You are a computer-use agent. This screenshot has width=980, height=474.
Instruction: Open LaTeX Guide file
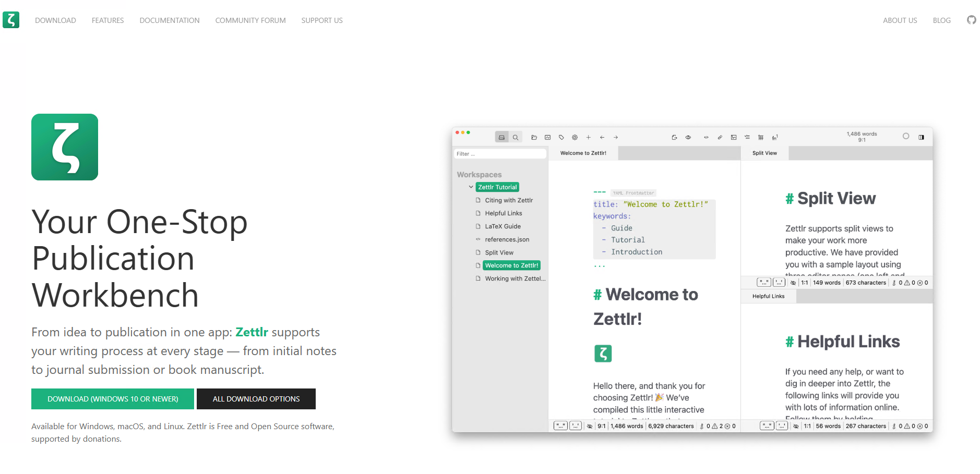pyautogui.click(x=503, y=226)
